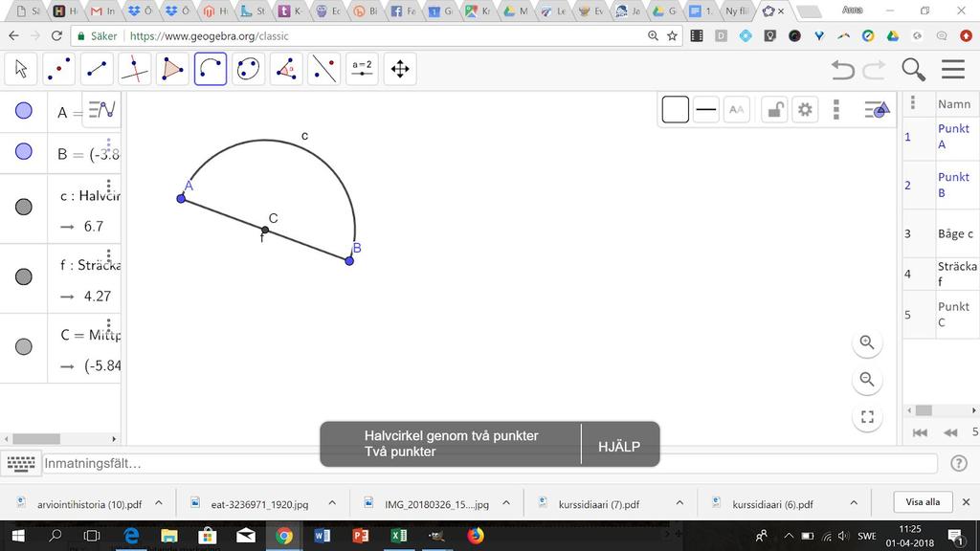Image resolution: width=980 pixels, height=551 pixels.
Task: Select the Semicircle arc tool
Action: tap(211, 69)
